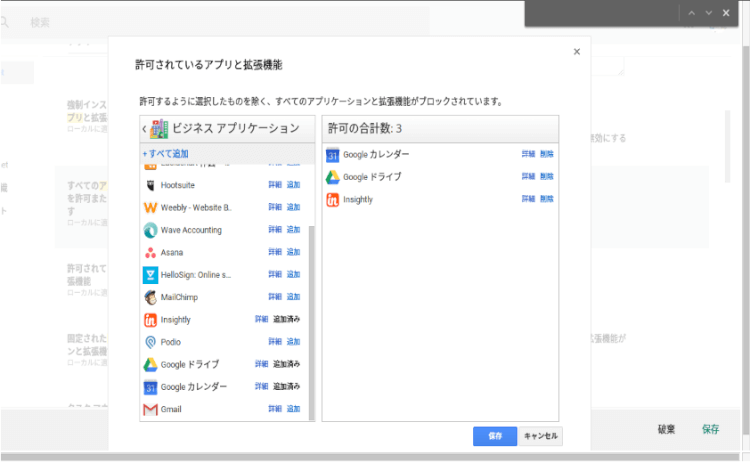Click green 保存 in background page footer
The height and width of the screenshot is (463, 750).
(711, 430)
